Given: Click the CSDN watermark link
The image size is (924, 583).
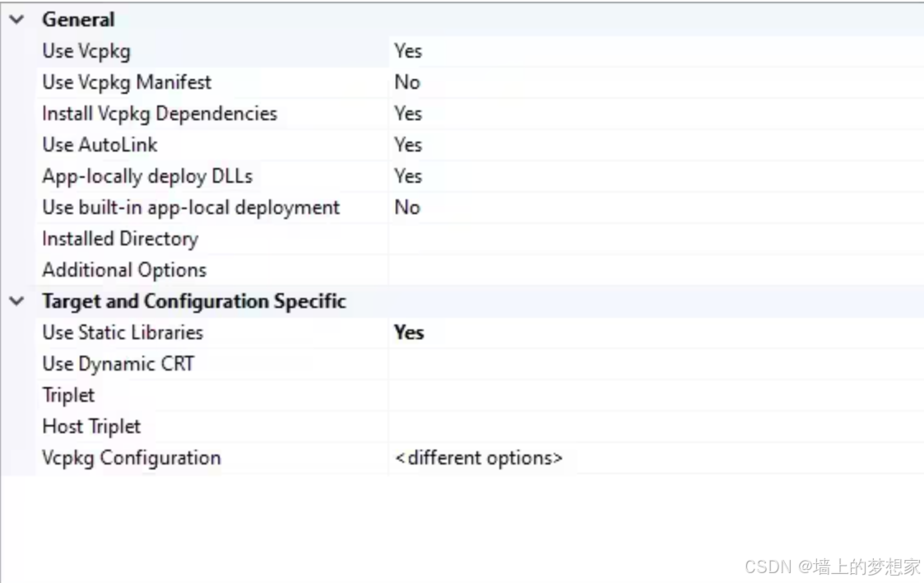Looking at the screenshot, I should tap(833, 566).
